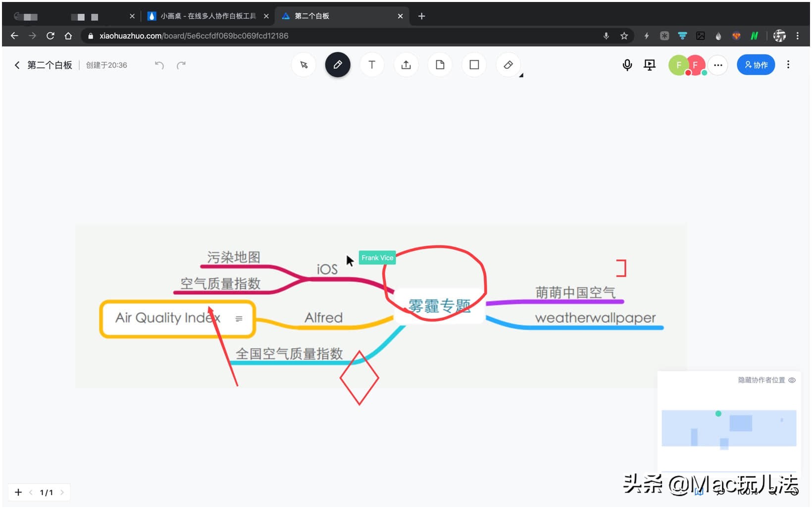Go to next whiteboard page
This screenshot has height=509, width=812.
pyautogui.click(x=62, y=492)
